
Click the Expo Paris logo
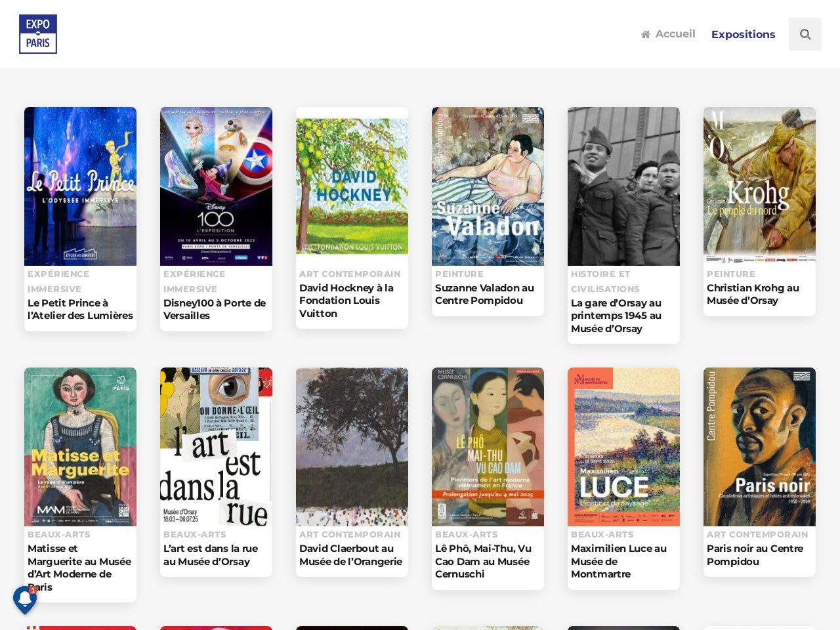(x=38, y=34)
